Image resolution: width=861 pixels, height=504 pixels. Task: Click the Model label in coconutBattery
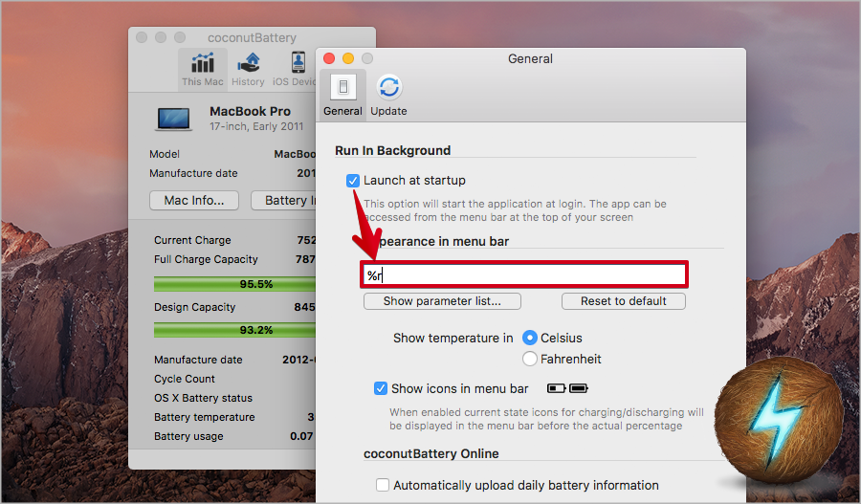(165, 154)
